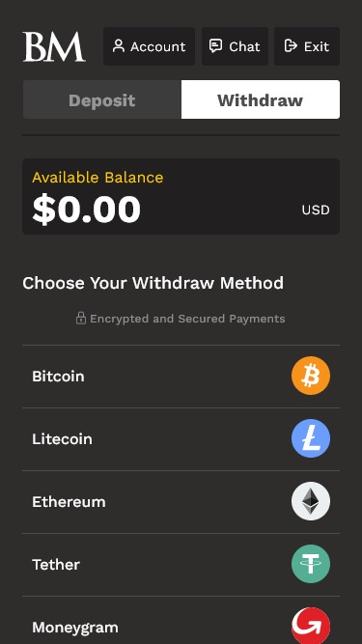Choose Bitcoin as withdraw method
362x644 pixels.
point(181,377)
